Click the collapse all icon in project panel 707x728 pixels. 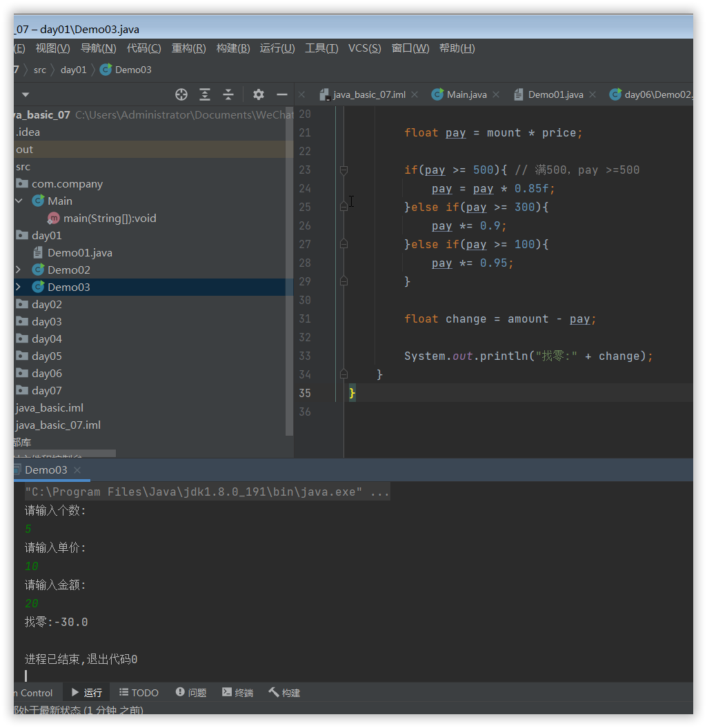click(x=228, y=94)
